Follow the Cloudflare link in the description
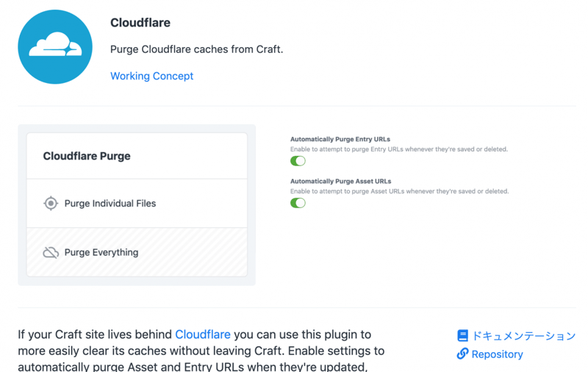 point(203,335)
